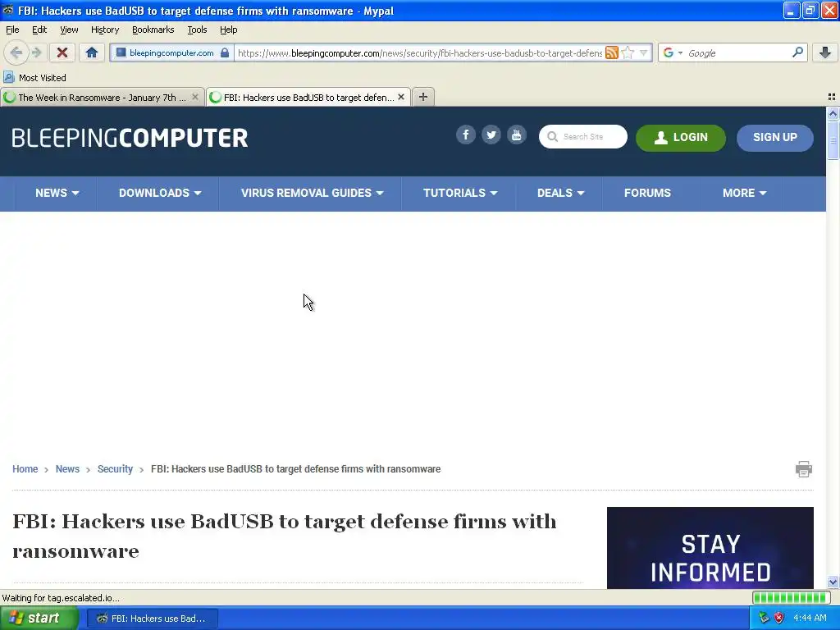Expand the MORE dropdown menu
The width and height of the screenshot is (840, 630).
point(744,193)
